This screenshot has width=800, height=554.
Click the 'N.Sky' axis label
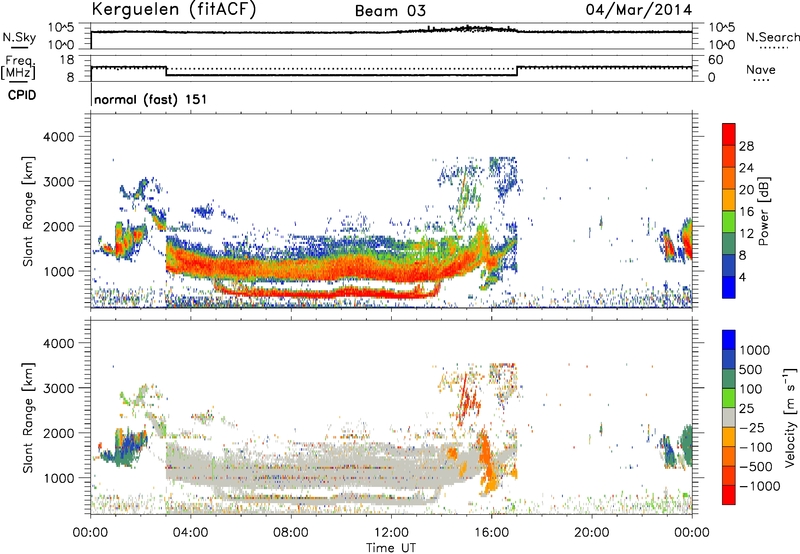(x=19, y=37)
